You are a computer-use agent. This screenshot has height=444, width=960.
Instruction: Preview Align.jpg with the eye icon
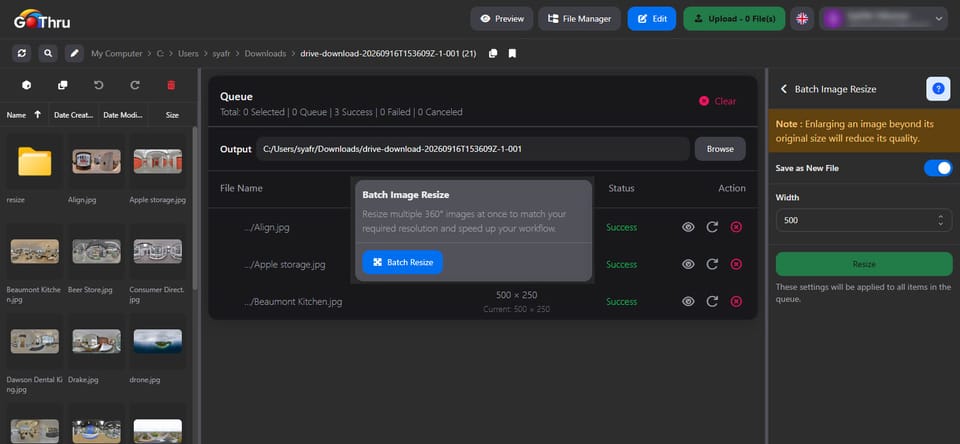[688, 227]
